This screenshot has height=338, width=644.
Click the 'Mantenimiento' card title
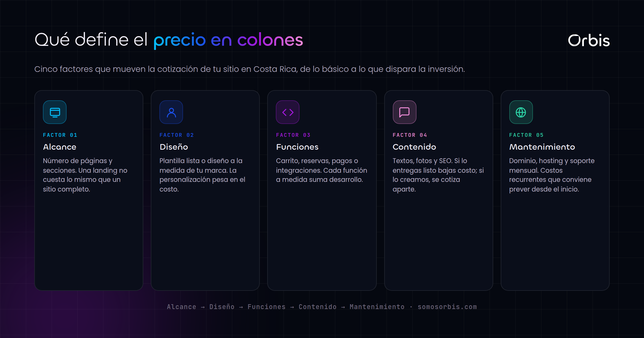tap(542, 147)
